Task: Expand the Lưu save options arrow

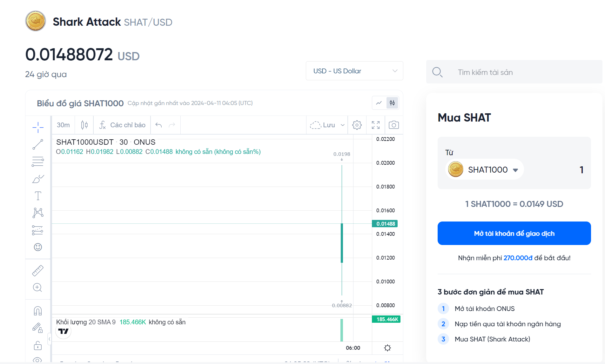Action: point(343,125)
